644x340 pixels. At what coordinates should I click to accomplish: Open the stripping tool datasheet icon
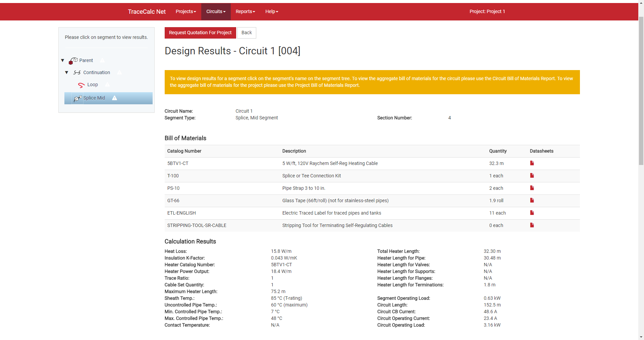pyautogui.click(x=532, y=225)
